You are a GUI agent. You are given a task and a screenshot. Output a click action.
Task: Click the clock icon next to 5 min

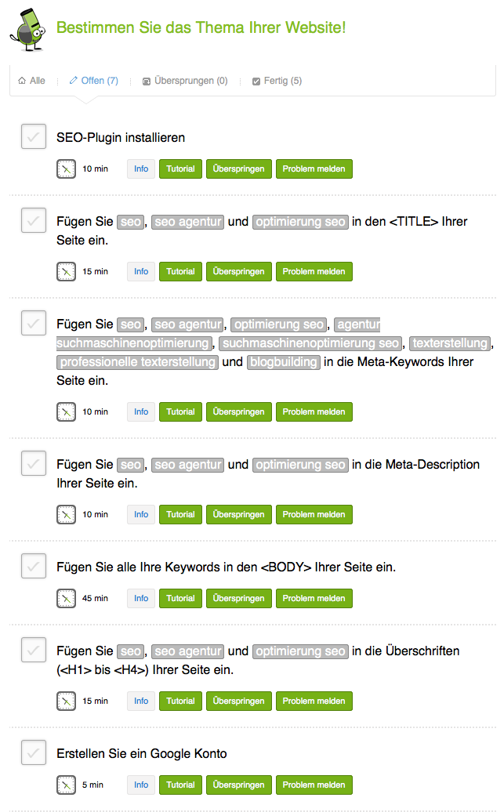click(66, 785)
